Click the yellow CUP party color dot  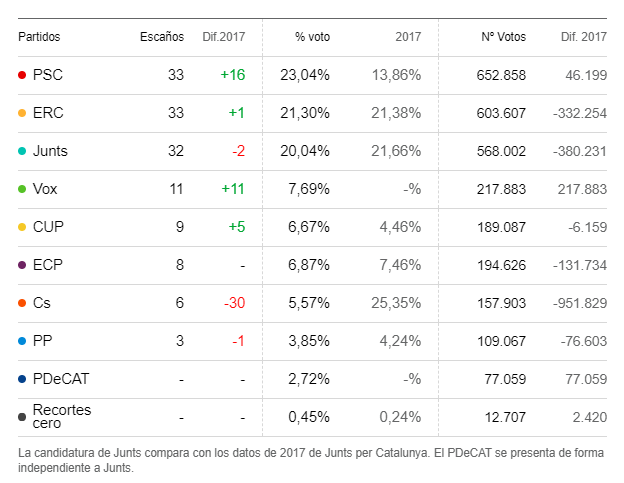point(22,227)
